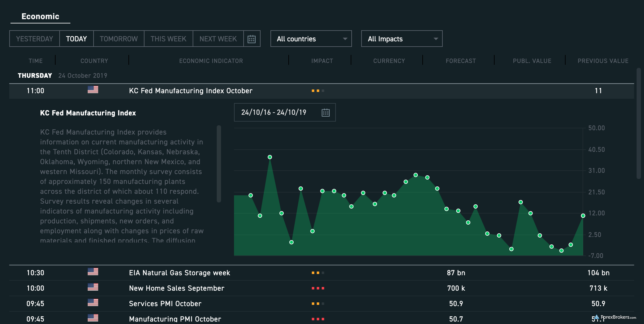This screenshot has width=644, height=324.
Task: Click the impact indicator on Services PMI October
Action: (318, 304)
